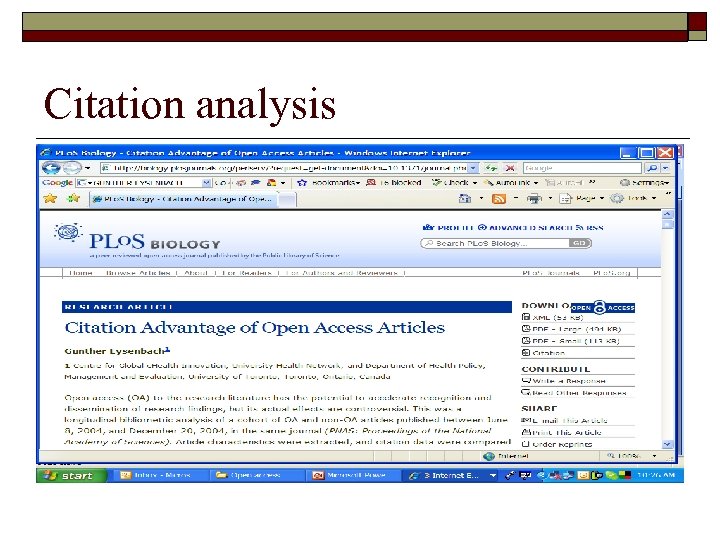Open the search provider dropdown arrow
This screenshot has height=540, width=720.
pyautogui.click(x=665, y=168)
